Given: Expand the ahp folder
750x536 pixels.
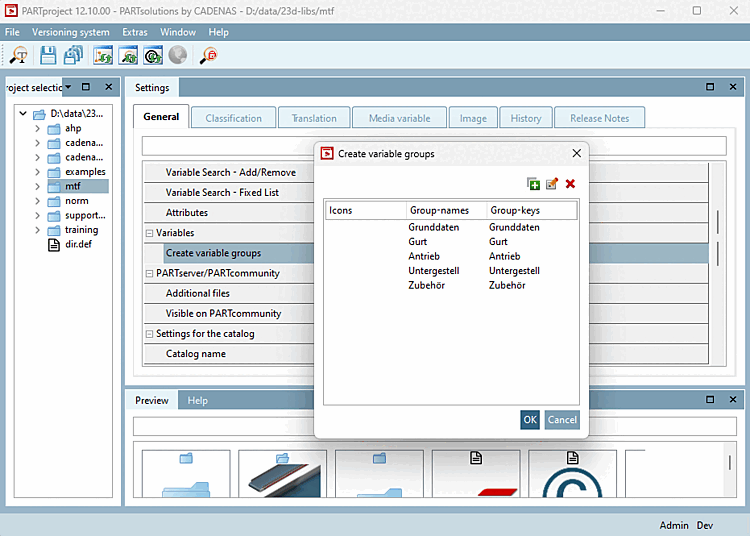Looking at the screenshot, I should (x=37, y=128).
